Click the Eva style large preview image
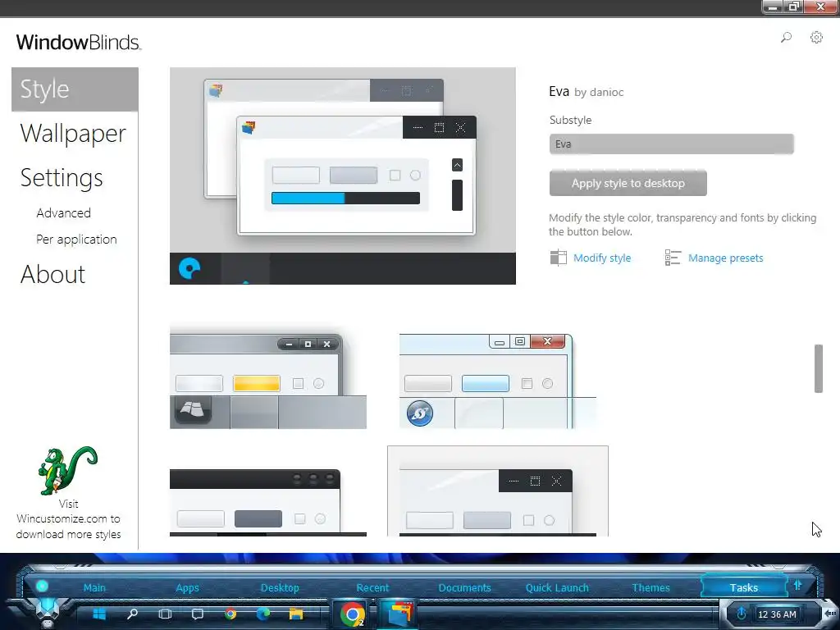840x630 pixels. pyautogui.click(x=343, y=176)
